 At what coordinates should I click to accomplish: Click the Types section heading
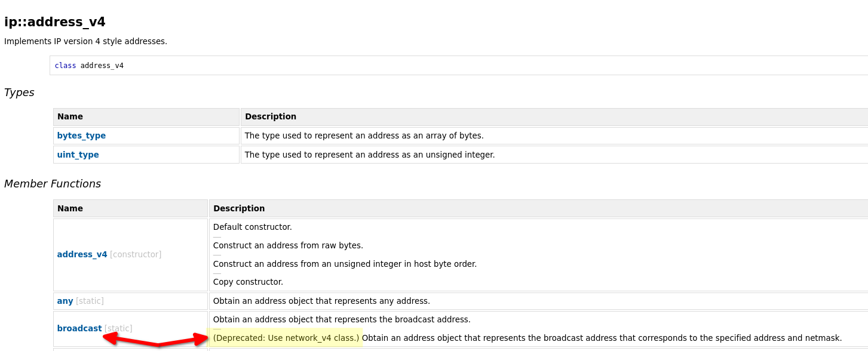point(19,93)
